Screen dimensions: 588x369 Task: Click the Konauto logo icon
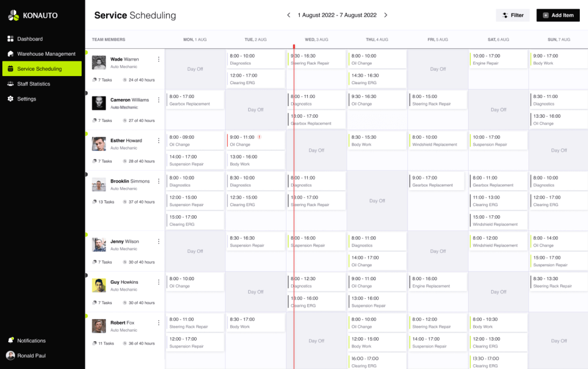pos(14,15)
